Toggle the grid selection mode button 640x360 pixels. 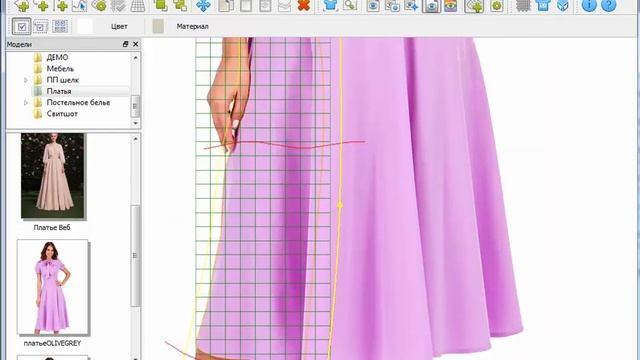[x=60, y=27]
